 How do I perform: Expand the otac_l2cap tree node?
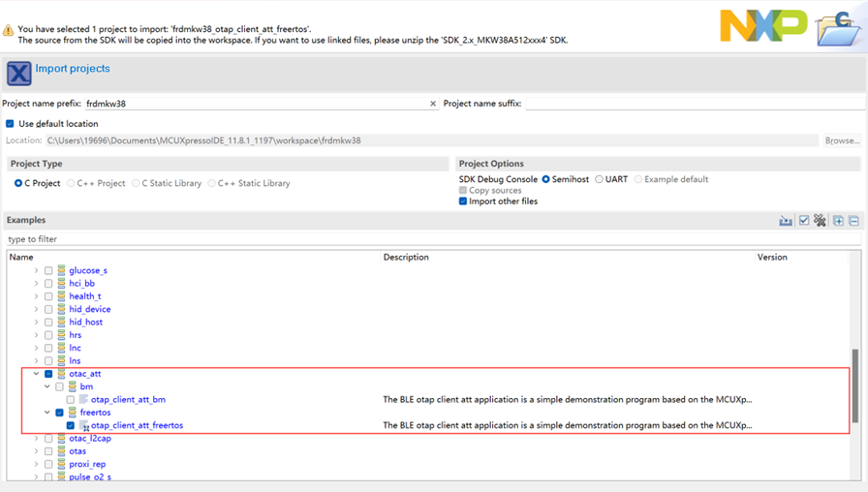pyautogui.click(x=37, y=439)
